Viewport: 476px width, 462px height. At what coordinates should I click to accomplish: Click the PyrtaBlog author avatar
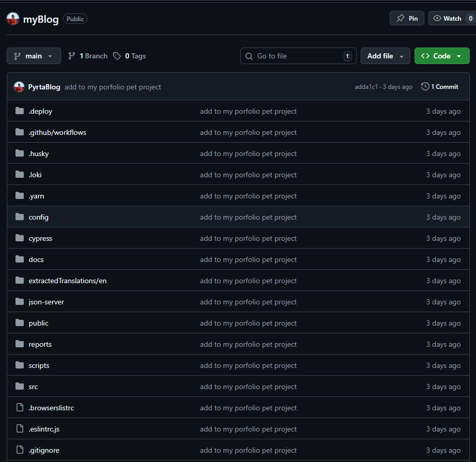(x=19, y=87)
